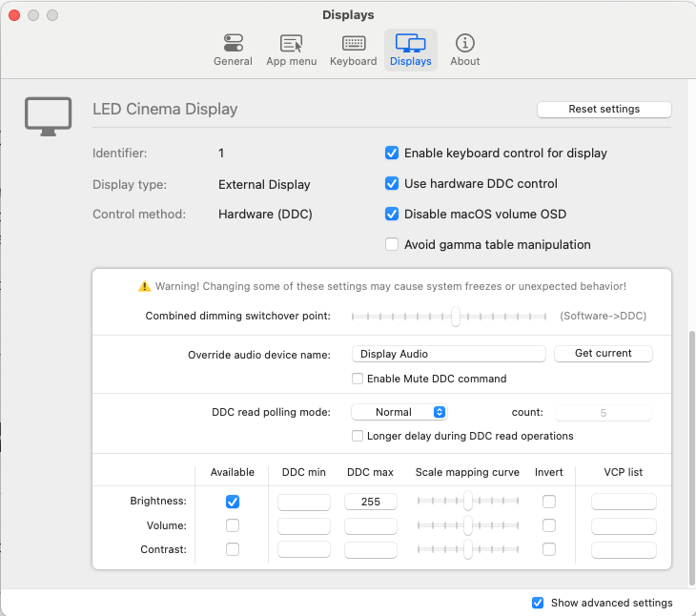696x616 pixels.
Task: Click the LED Cinema Display monitor icon
Action: (x=48, y=116)
